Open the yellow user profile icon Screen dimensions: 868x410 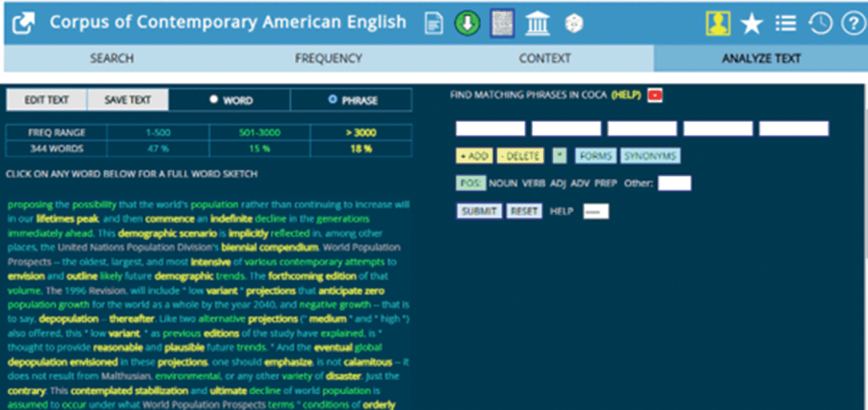pos(718,24)
